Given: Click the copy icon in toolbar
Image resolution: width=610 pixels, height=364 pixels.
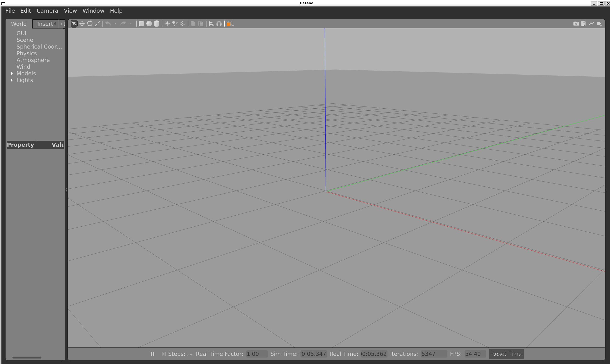Looking at the screenshot, I should click(x=193, y=24).
